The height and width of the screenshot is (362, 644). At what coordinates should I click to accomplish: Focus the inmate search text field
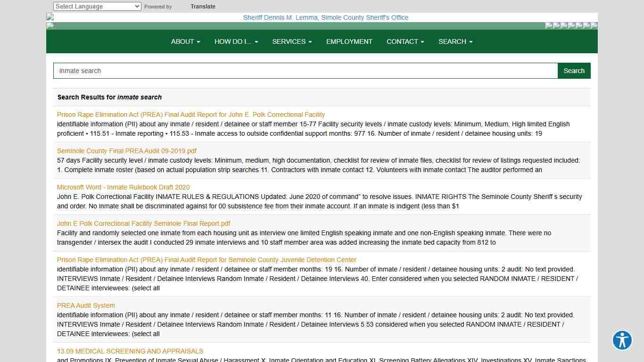tap(305, 71)
